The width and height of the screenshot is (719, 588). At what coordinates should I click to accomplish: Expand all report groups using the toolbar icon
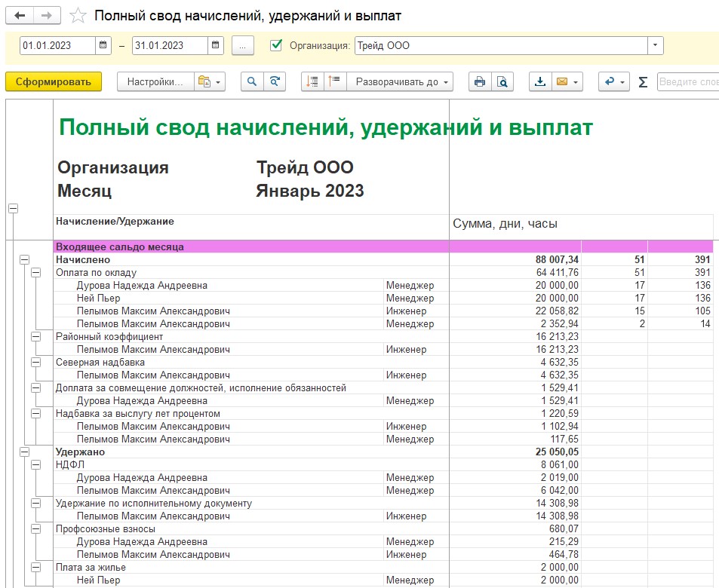[x=335, y=82]
